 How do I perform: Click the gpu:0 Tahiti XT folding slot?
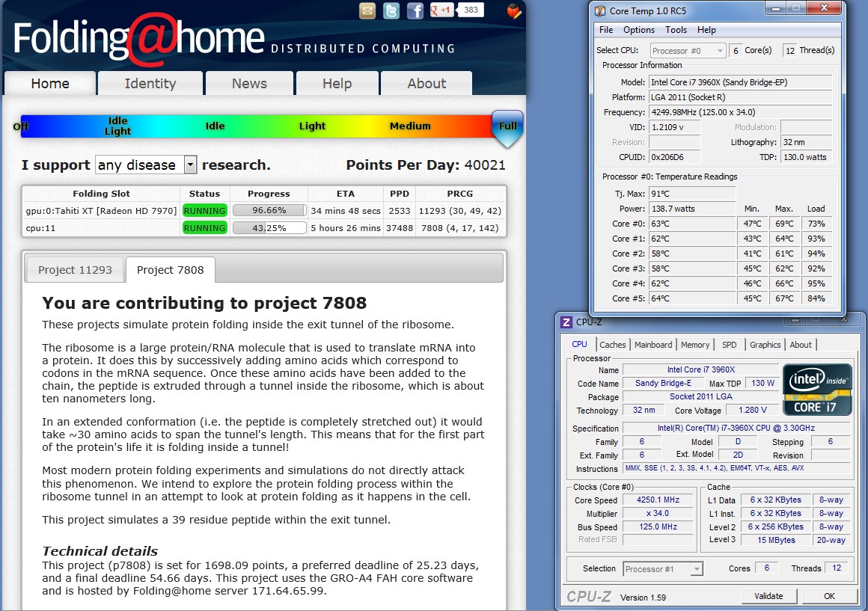point(101,211)
